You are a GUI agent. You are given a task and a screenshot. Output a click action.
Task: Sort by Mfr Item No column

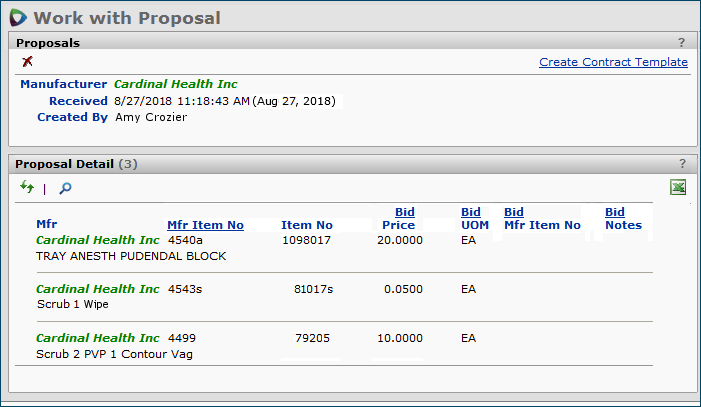[205, 225]
